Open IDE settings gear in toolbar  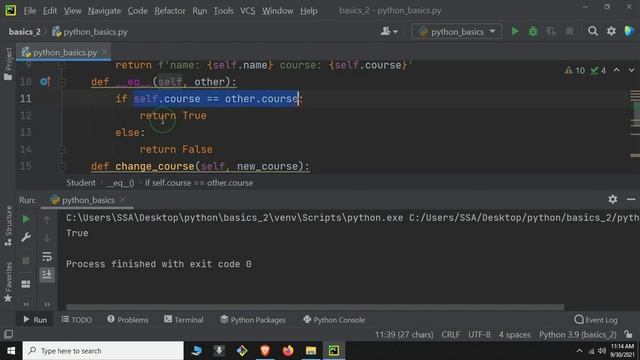(611, 31)
